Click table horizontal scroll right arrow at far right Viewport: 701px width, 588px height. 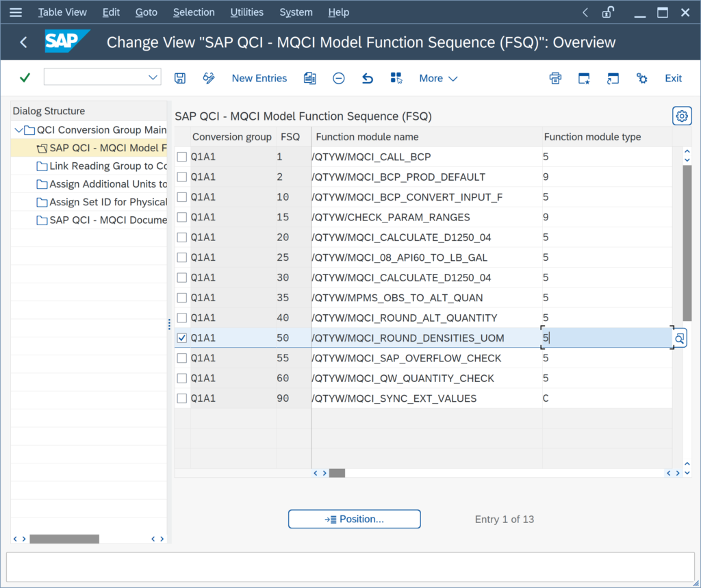(x=678, y=472)
